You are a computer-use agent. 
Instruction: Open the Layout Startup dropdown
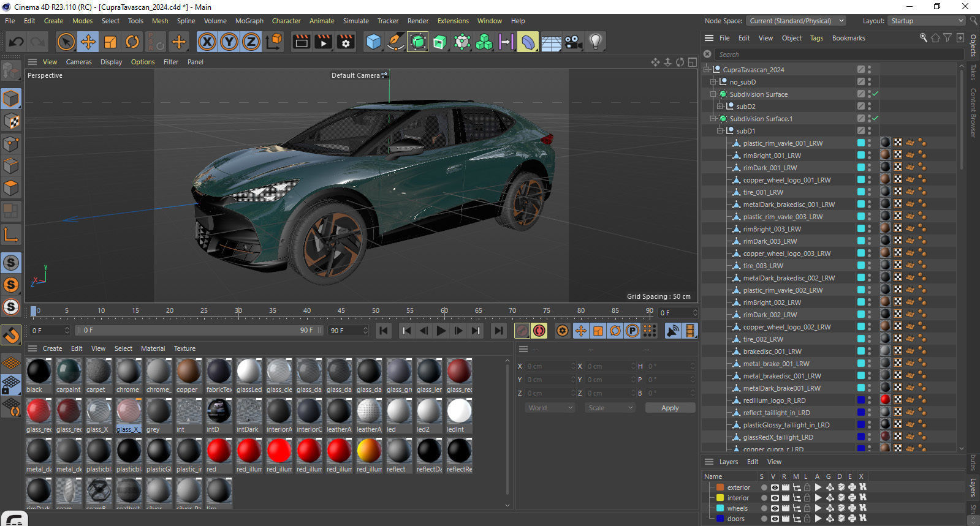[927, 21]
